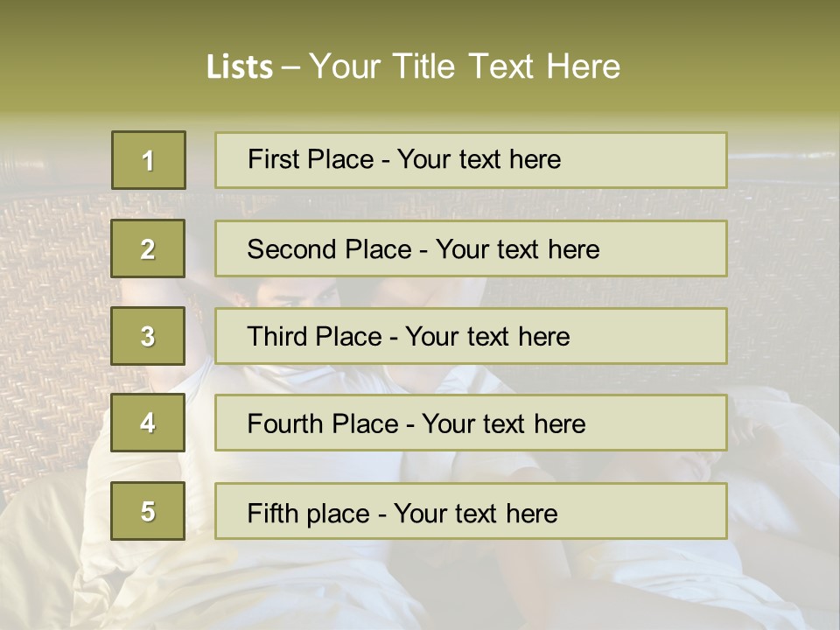Select "Your Title Text Here" in the heading
The image size is (840, 630).
[465, 66]
